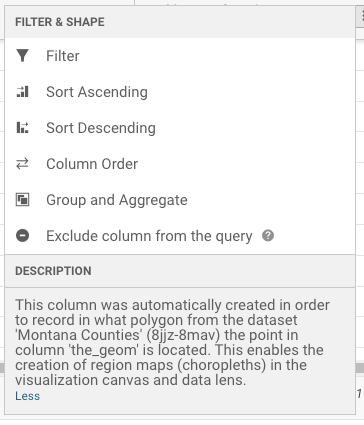Click the column options icon at top right
Viewport: 364px width, 425px height.
point(361,14)
